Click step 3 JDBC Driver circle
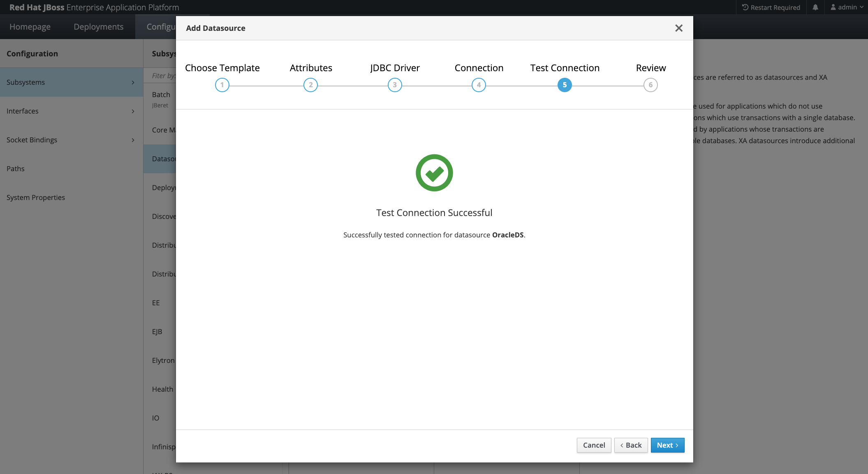Screen dimensions: 868x474 [395, 85]
